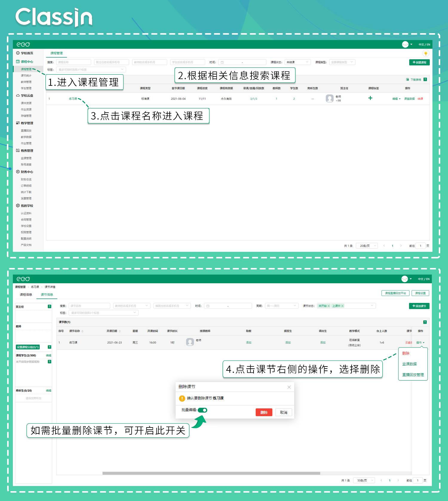Click 设置课程分组(0/1) button
Viewport: 448px width, 501px height.
pyautogui.click(x=28, y=347)
